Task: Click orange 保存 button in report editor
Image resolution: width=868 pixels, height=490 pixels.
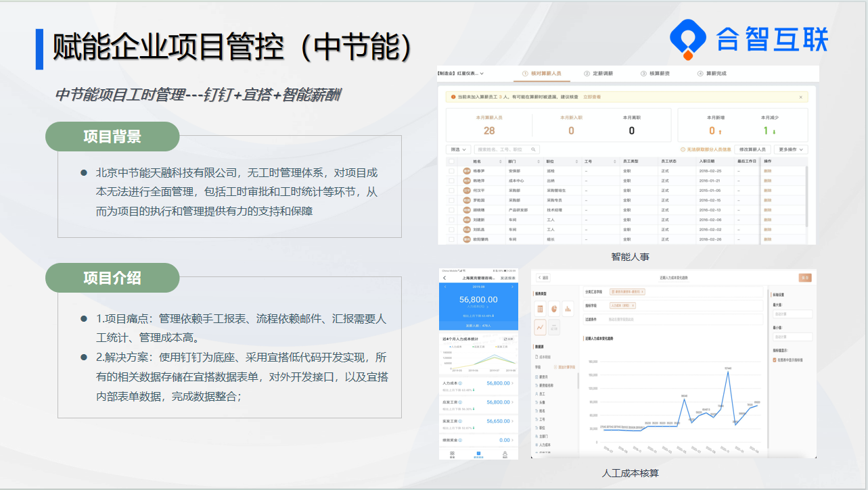Action: point(805,277)
